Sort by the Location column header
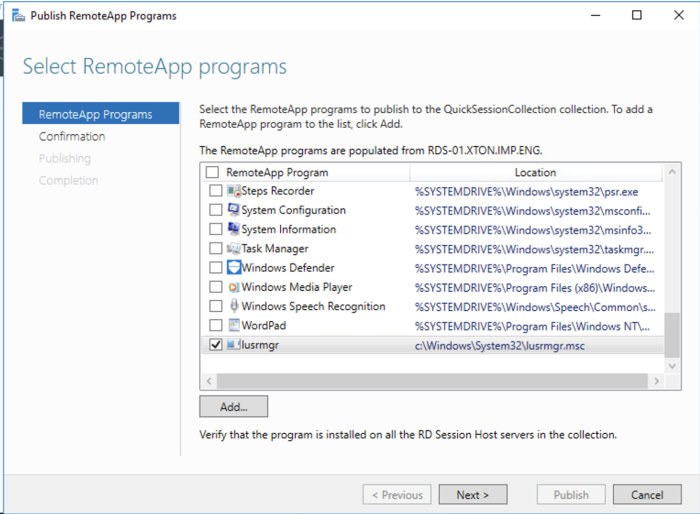The image size is (700, 514). (x=535, y=172)
